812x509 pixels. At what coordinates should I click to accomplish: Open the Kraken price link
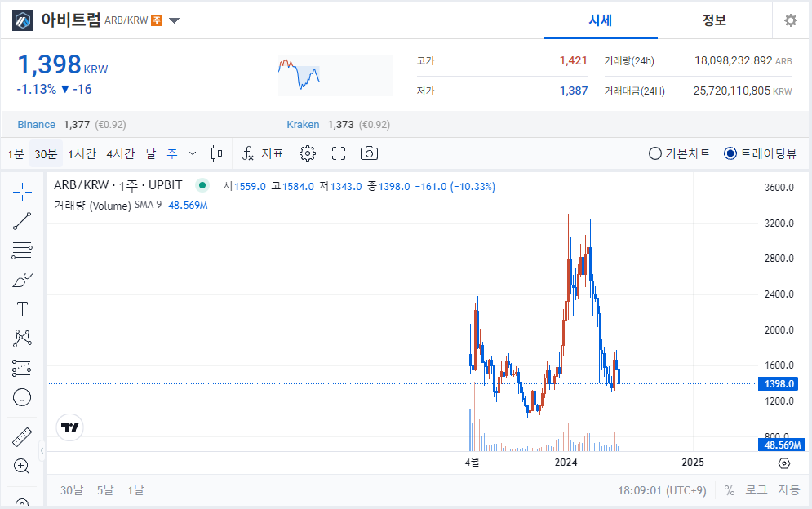point(303,124)
